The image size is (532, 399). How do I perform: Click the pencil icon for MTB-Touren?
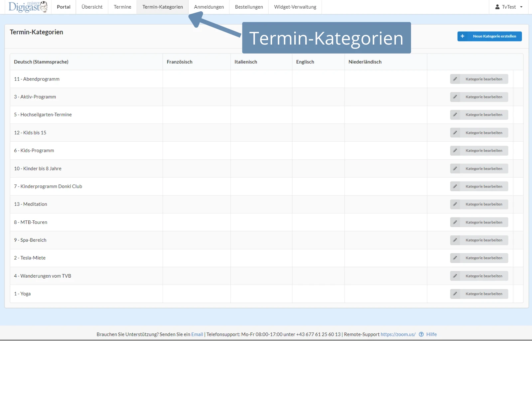[x=455, y=222]
